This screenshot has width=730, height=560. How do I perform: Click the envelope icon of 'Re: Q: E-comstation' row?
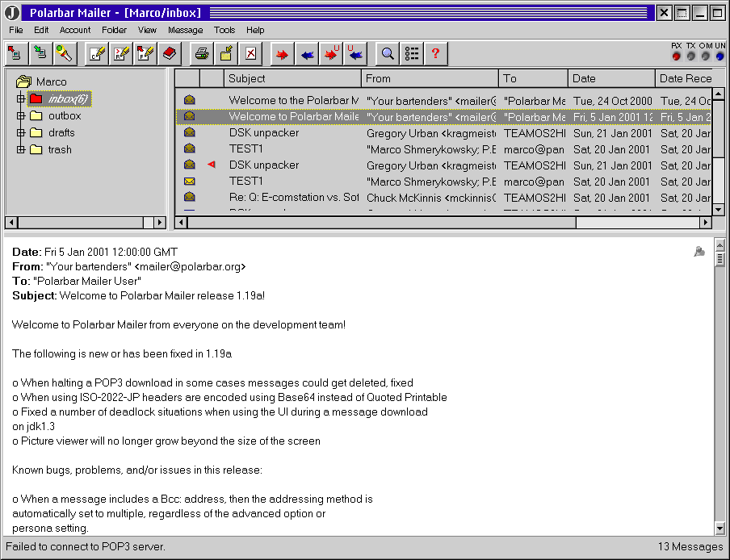coord(190,197)
